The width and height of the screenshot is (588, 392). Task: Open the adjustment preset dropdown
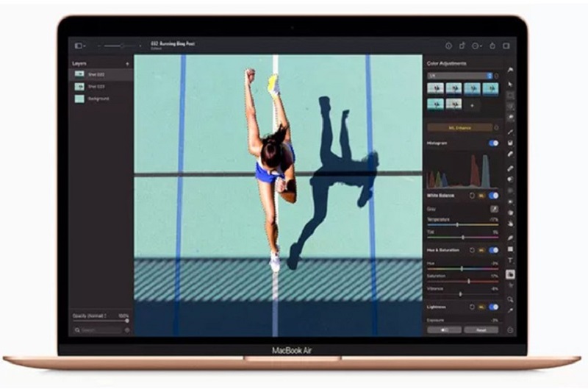coord(460,76)
